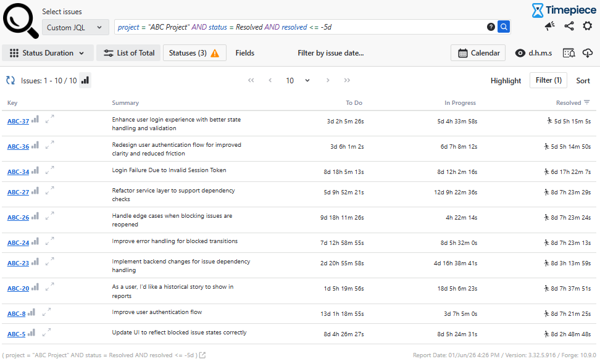Open the Fields menu
Image resolution: width=600 pixels, height=364 pixels.
245,53
